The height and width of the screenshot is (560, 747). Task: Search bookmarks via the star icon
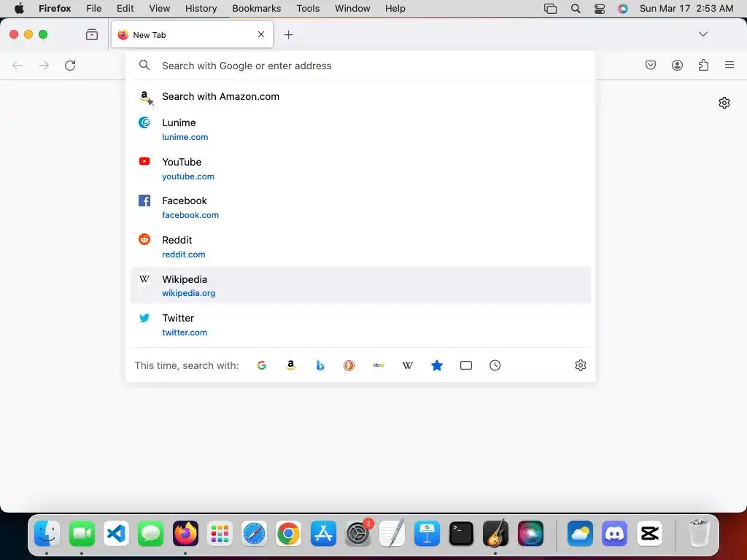coord(437,365)
